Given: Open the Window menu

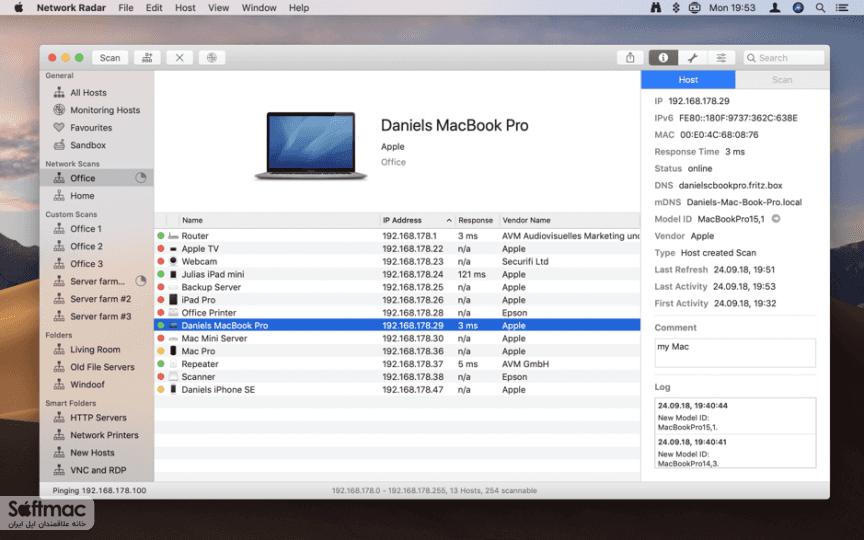Looking at the screenshot, I should coord(259,8).
